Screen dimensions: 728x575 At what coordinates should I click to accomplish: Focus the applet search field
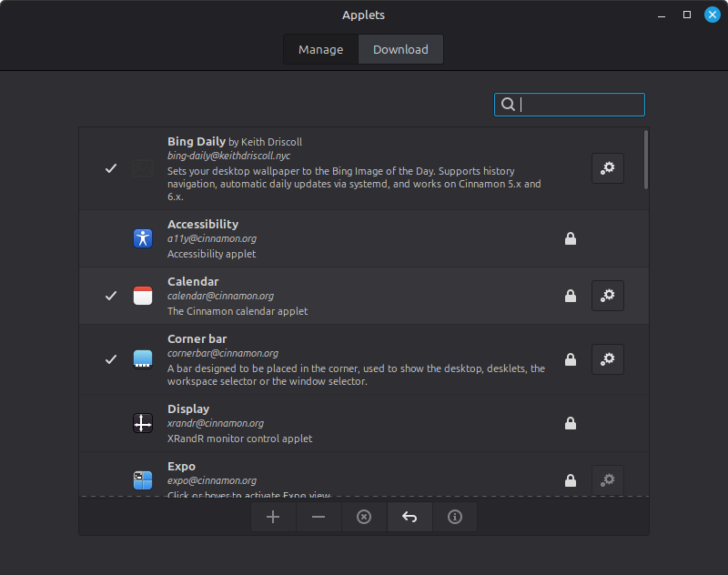click(x=570, y=105)
